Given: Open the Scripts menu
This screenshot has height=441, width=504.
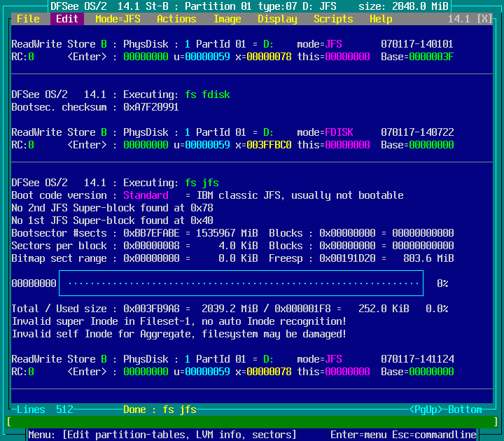Looking at the screenshot, I should (333, 19).
